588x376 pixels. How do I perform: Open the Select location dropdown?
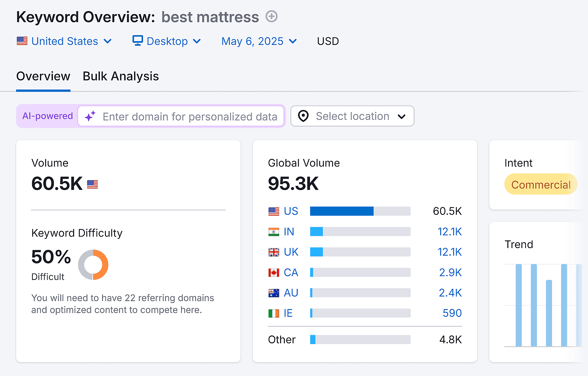pos(352,116)
